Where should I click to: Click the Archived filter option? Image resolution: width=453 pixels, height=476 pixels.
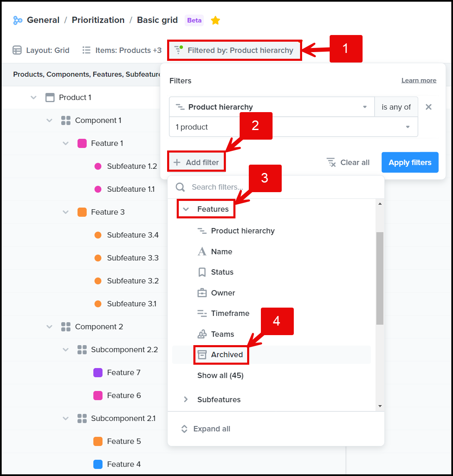tap(221, 355)
